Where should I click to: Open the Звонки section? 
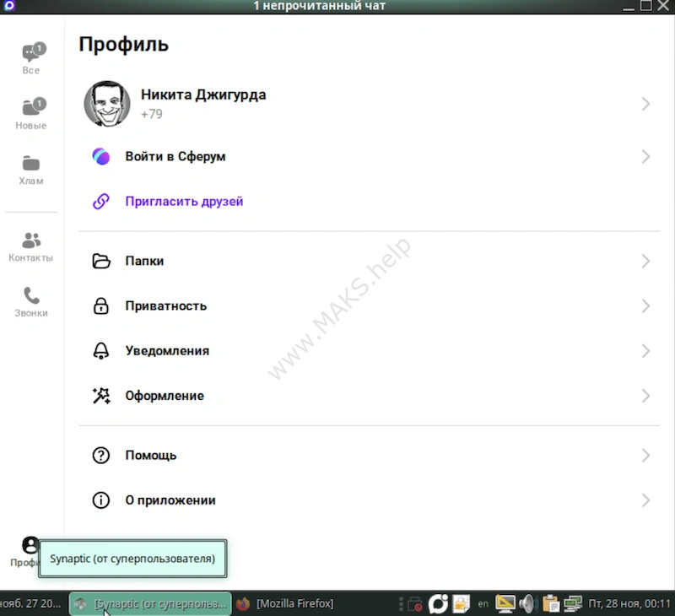[x=30, y=301]
